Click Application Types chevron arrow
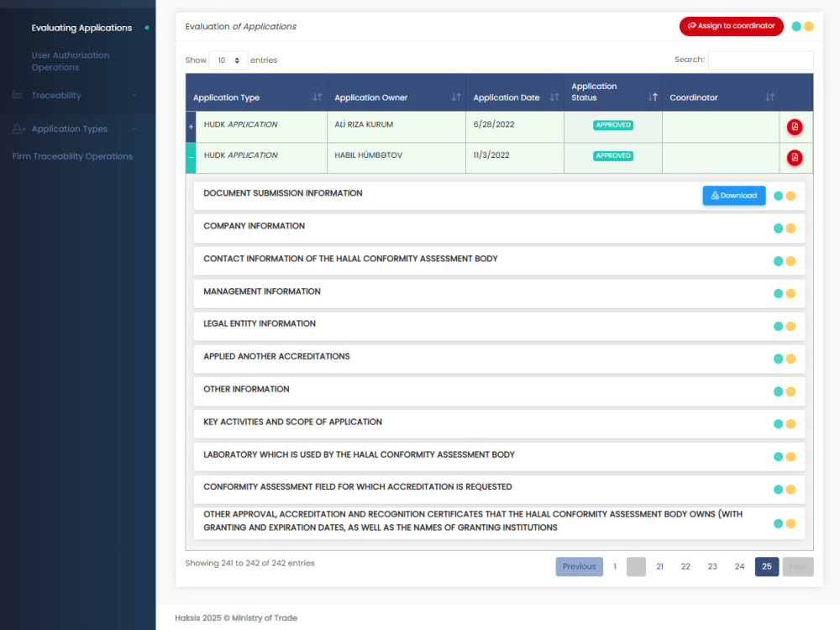 [x=134, y=129]
